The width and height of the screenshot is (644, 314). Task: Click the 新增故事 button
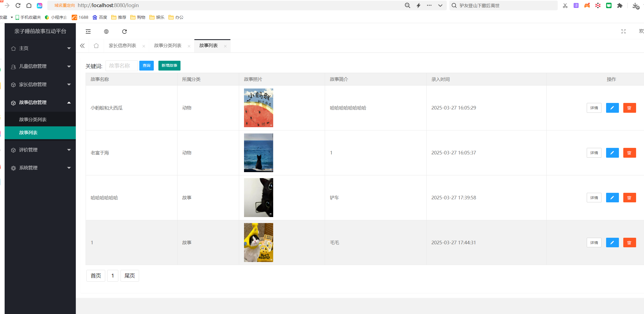click(169, 66)
